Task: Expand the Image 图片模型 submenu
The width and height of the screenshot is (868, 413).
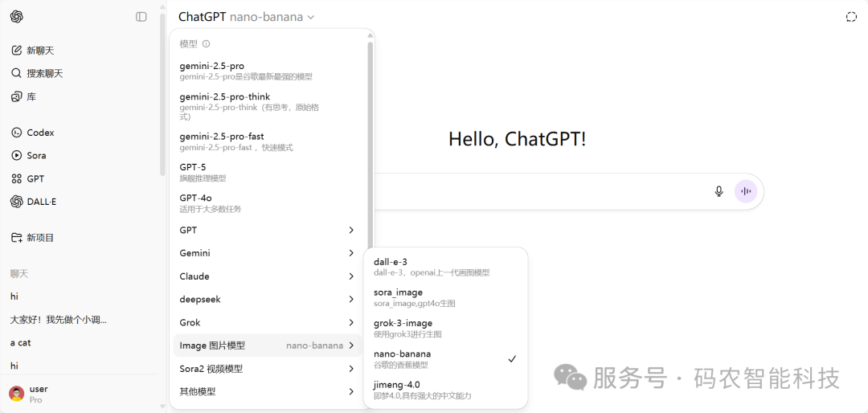Action: [x=268, y=346]
